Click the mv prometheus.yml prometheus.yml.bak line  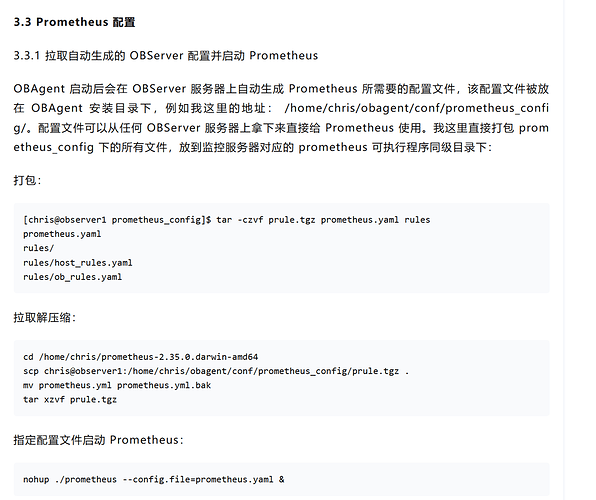[117, 385]
